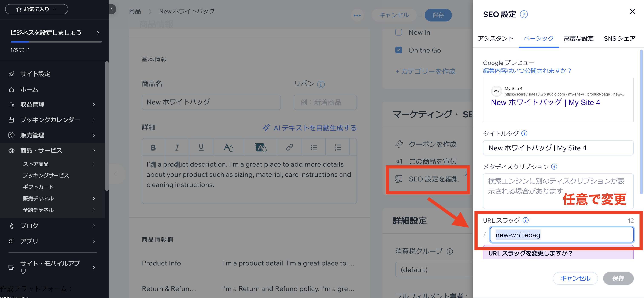Click the サイト設定 rocket icon
This screenshot has width=644, height=298.
point(11,74)
